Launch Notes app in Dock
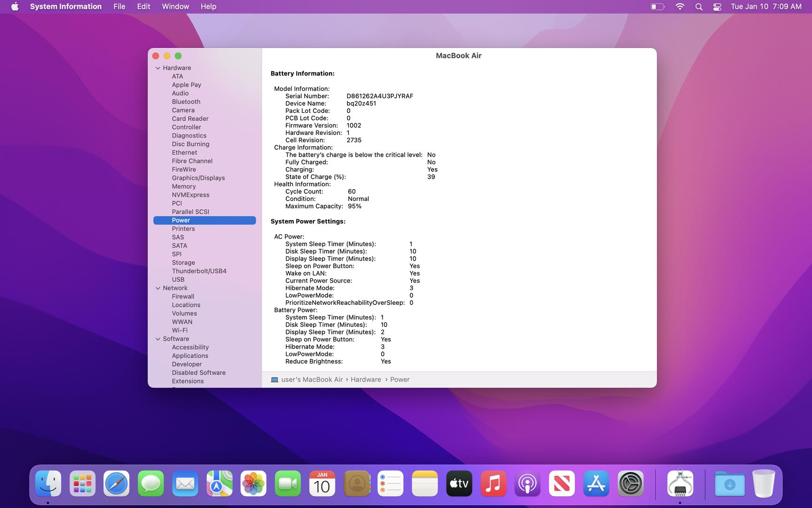 pyautogui.click(x=425, y=484)
